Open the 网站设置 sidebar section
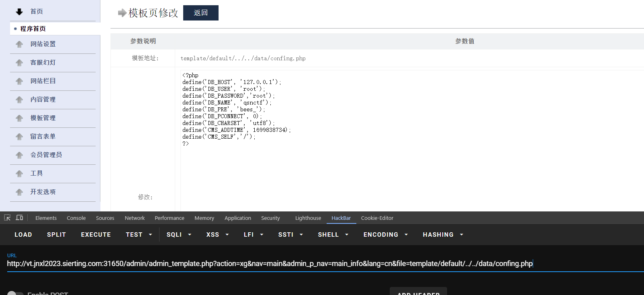The height and width of the screenshot is (295, 644). click(x=43, y=44)
